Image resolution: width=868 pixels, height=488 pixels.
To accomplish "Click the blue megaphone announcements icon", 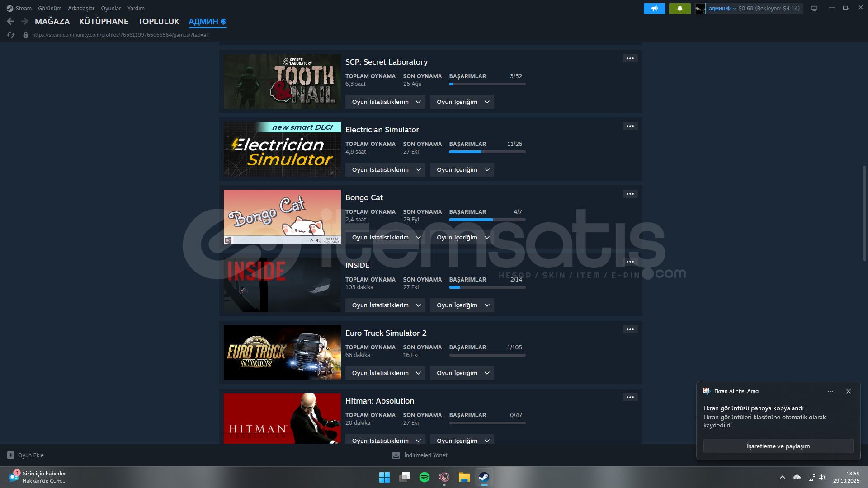I will [654, 9].
